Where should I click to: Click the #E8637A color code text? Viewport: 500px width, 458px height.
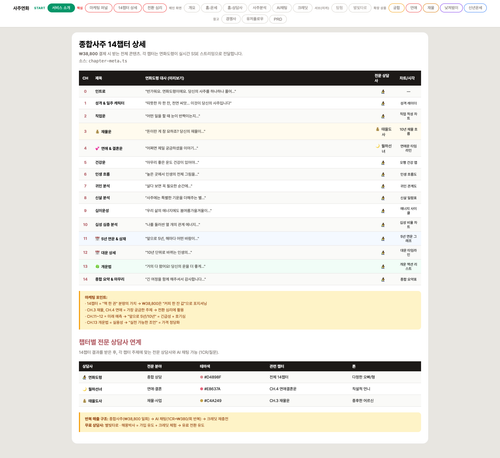click(x=212, y=389)
